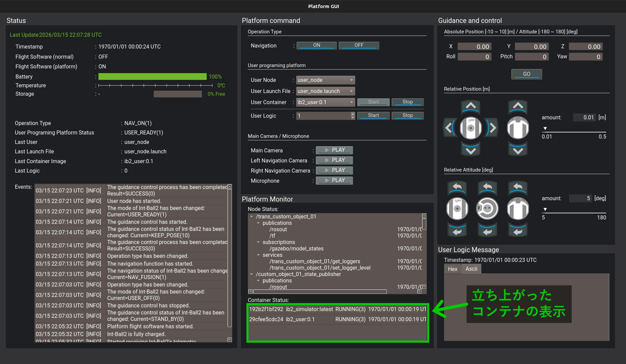The height and width of the screenshot is (364, 626).
Task: Click the left pad's relative position down arrow
Action: click(470, 150)
